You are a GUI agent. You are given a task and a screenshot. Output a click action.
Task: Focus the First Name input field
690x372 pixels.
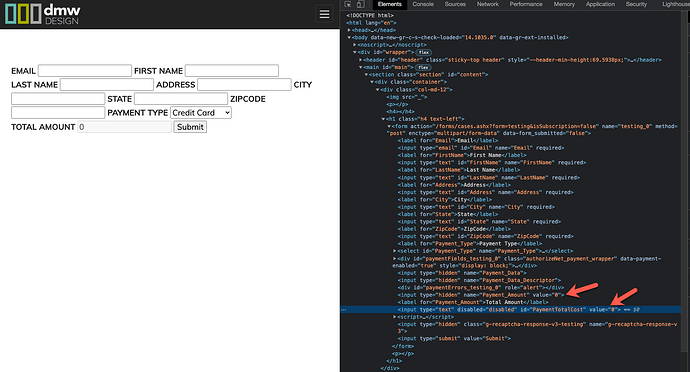point(232,70)
